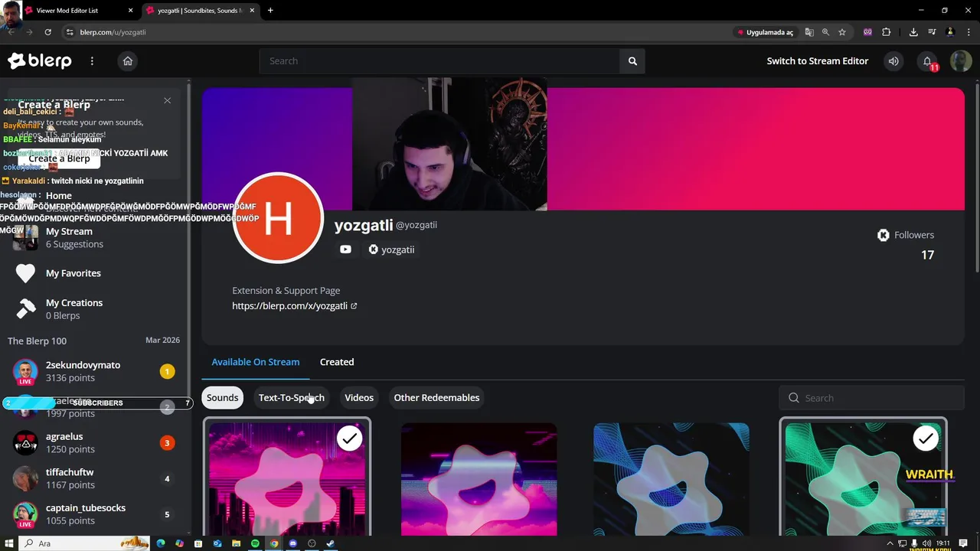This screenshot has height=551, width=980.
Task: Uncheck the WRAITH green sound card
Action: (926, 439)
